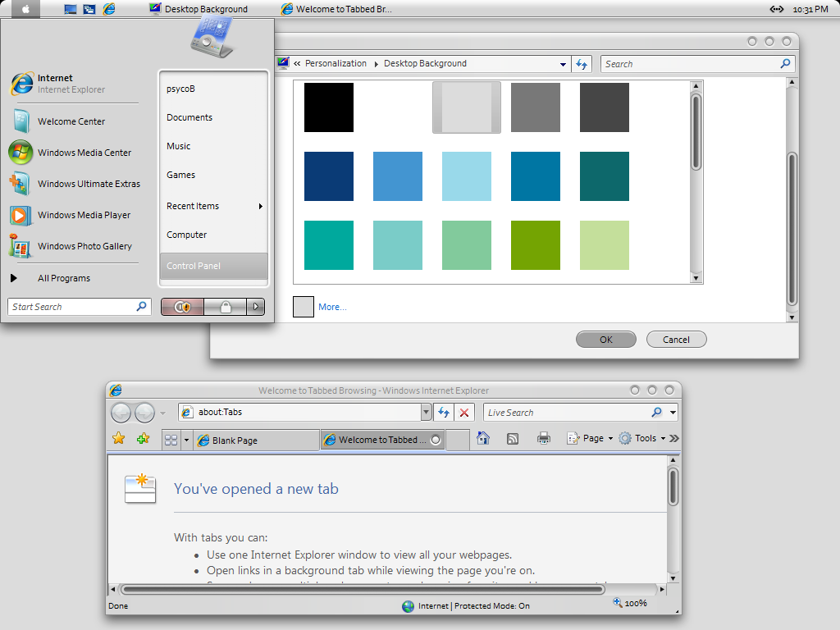Open psycoB user folder

click(x=213, y=89)
